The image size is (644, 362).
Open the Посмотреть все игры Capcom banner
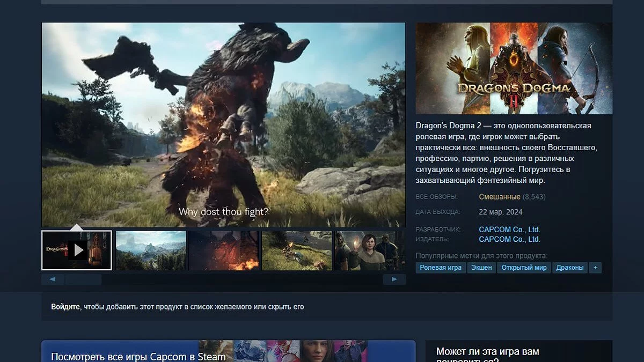[x=229, y=351]
